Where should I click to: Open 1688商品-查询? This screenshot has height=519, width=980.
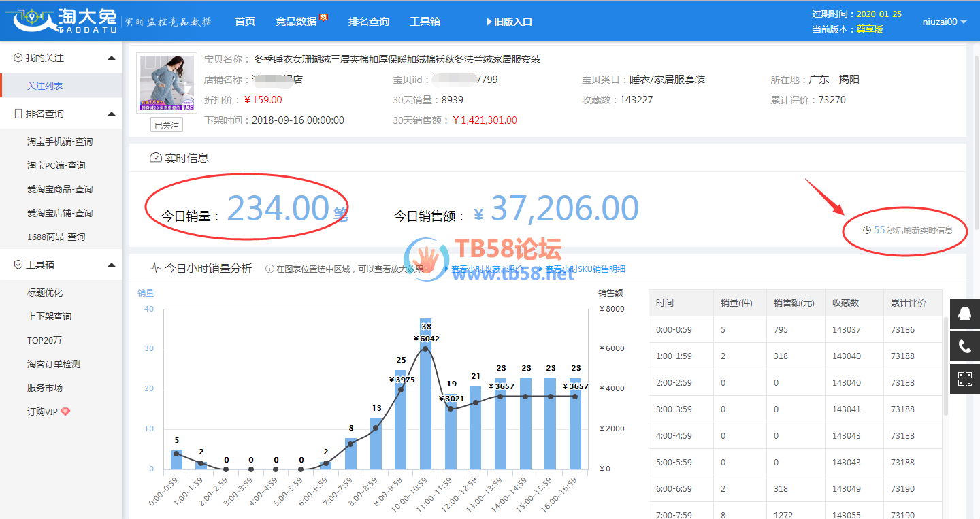click(56, 237)
